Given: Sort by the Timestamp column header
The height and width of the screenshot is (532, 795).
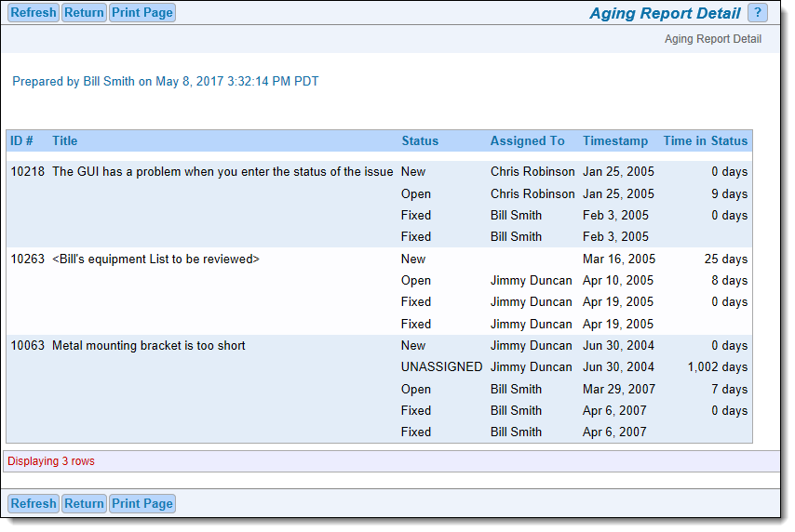Looking at the screenshot, I should [615, 141].
